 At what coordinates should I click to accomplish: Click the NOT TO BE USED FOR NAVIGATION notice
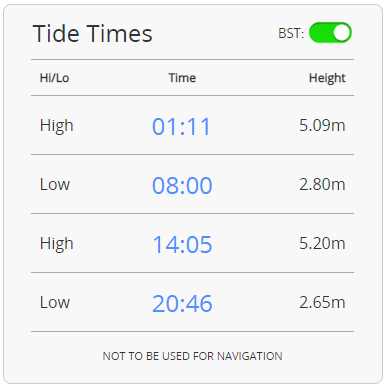click(193, 356)
